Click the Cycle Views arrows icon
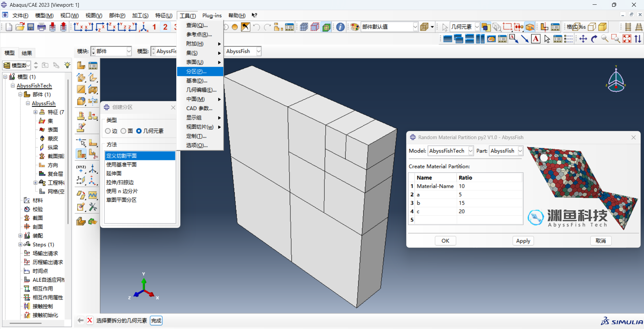This screenshot has width=644, height=329. [x=638, y=39]
